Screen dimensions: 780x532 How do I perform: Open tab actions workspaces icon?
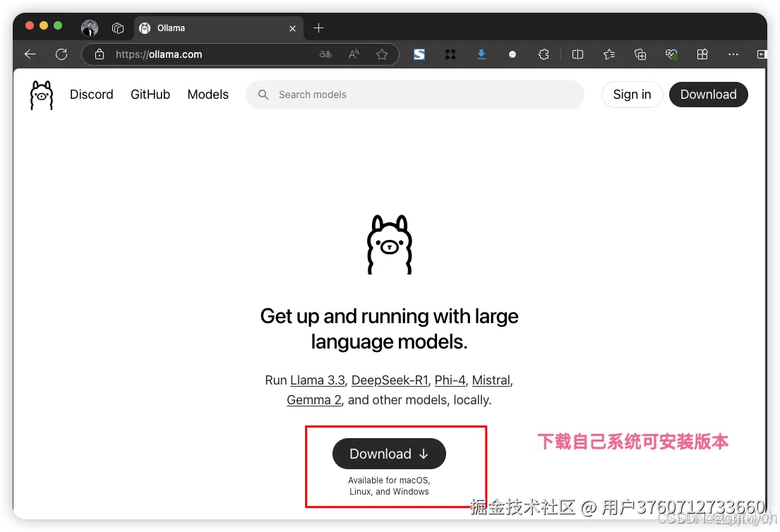(x=118, y=28)
